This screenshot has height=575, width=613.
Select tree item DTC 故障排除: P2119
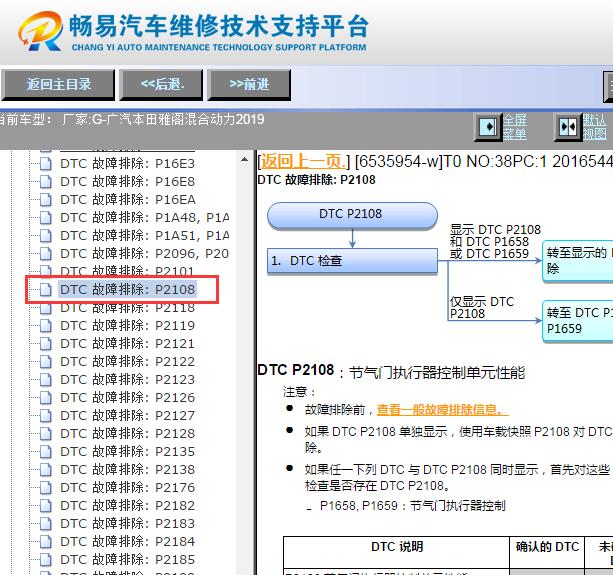coord(127,325)
